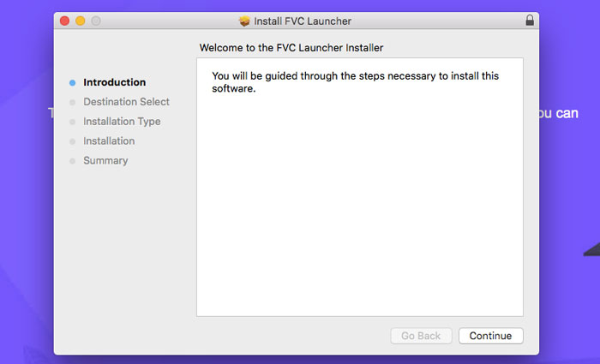
Task: Select the Introduction step in the sidebar
Action: tap(114, 82)
